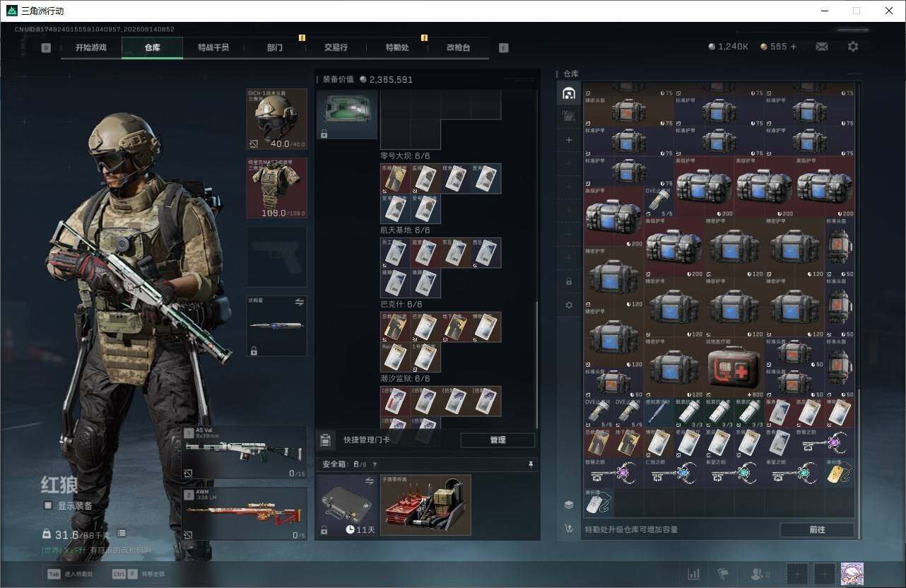This screenshot has width=906, height=588.
Task: Click the Tab 进入特勤处 shortcut button
Action: click(69, 574)
